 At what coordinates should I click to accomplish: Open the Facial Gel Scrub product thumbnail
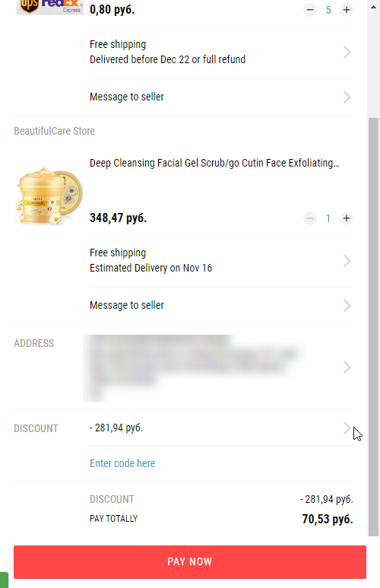[49, 195]
